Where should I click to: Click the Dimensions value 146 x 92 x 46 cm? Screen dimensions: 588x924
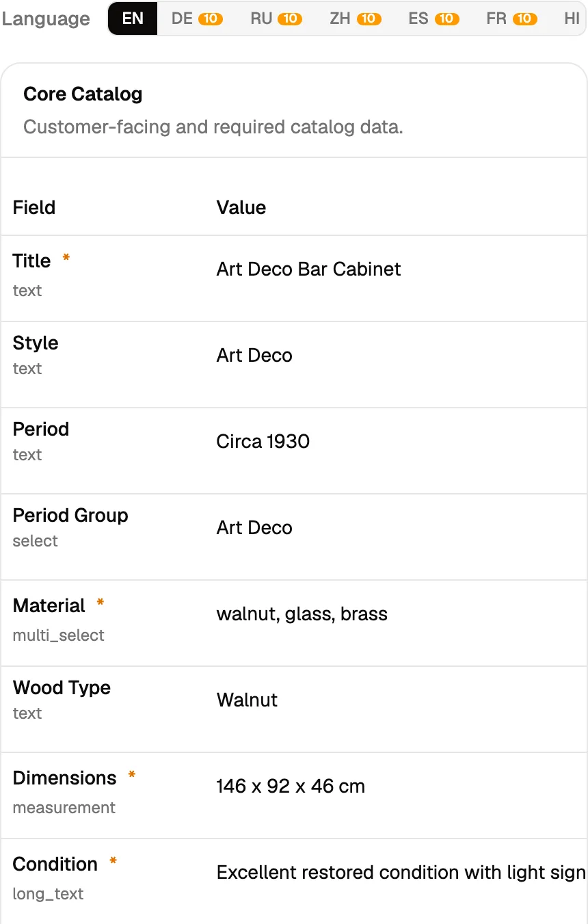tap(291, 786)
